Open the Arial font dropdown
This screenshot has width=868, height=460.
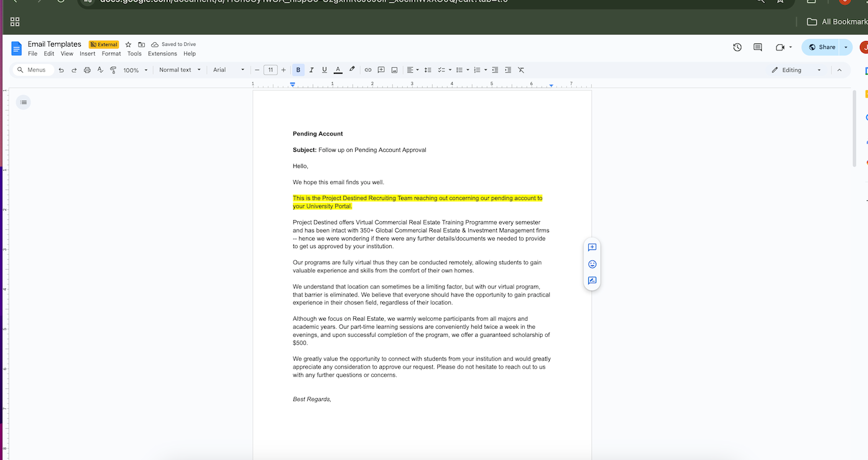coord(229,70)
